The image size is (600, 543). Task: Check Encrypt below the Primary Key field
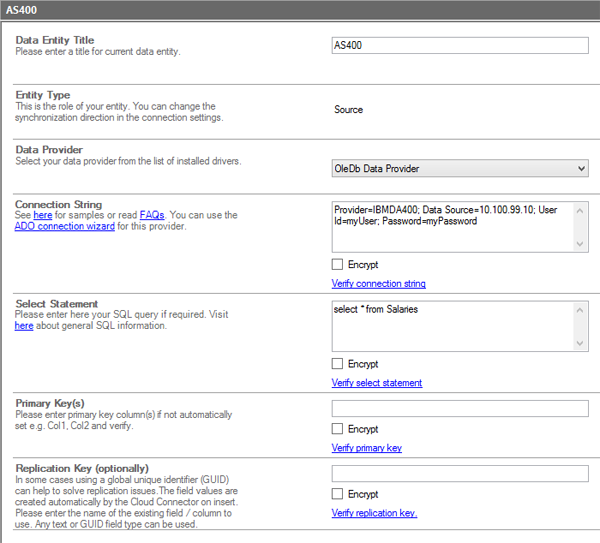point(337,429)
